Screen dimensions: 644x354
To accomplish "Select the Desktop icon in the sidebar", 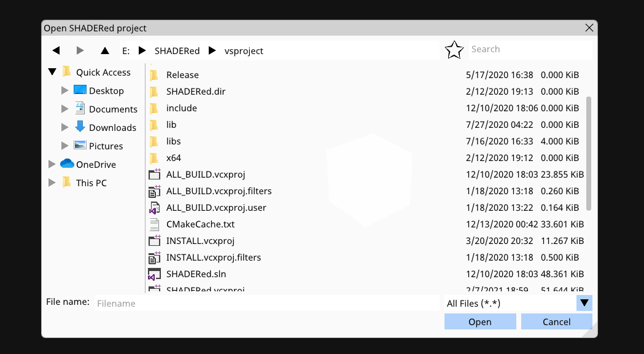I will (80, 90).
